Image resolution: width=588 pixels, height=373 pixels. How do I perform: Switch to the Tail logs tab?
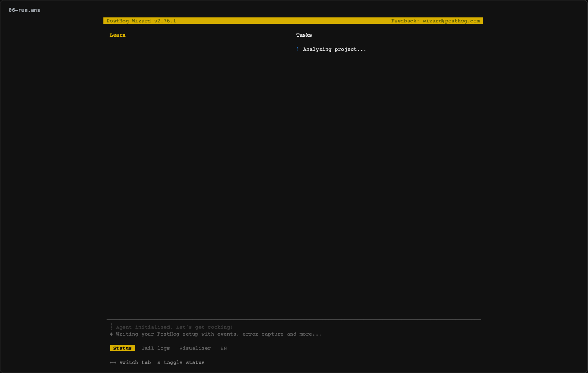155,348
